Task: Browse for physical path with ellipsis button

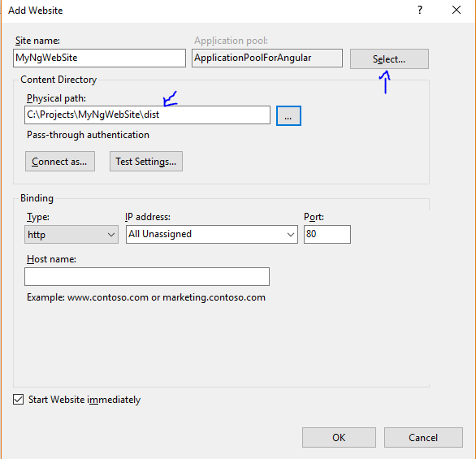Action: click(288, 115)
